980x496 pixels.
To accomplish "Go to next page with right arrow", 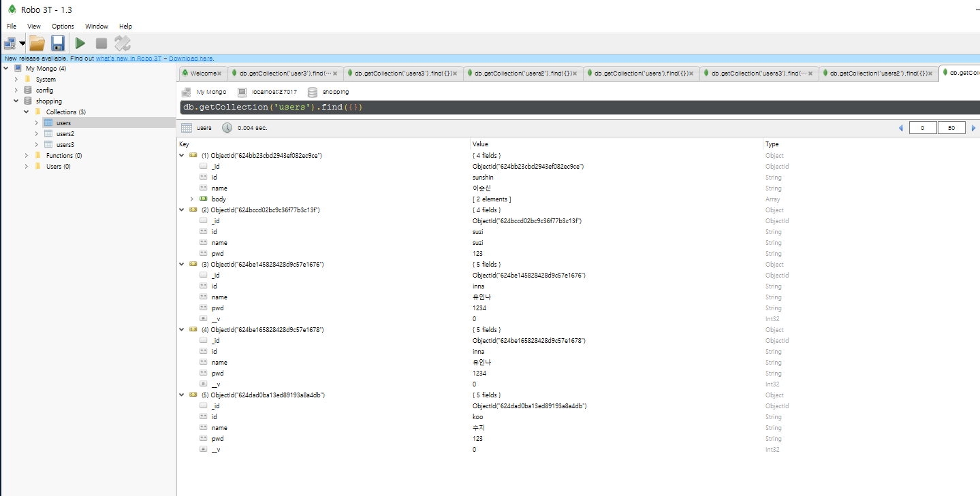I will [973, 128].
